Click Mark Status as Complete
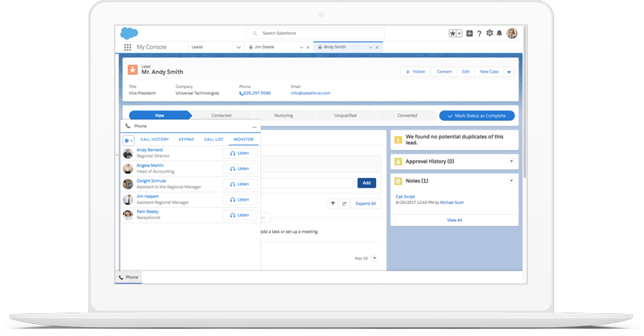 [x=477, y=115]
